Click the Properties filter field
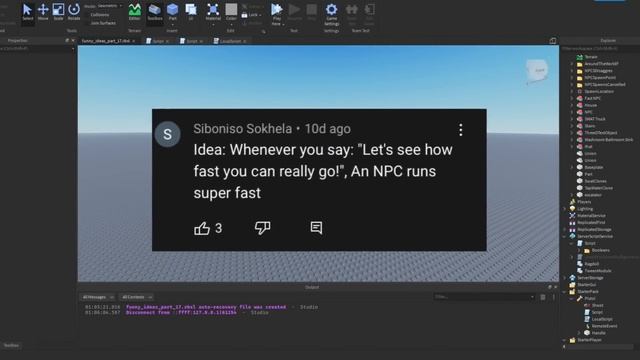The image size is (640, 360). (x=38, y=49)
